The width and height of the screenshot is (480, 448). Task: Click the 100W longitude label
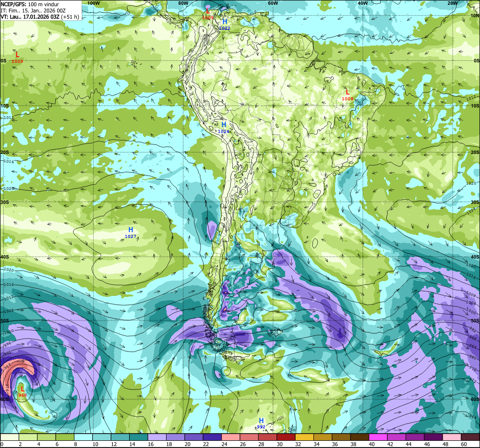[x=94, y=3]
